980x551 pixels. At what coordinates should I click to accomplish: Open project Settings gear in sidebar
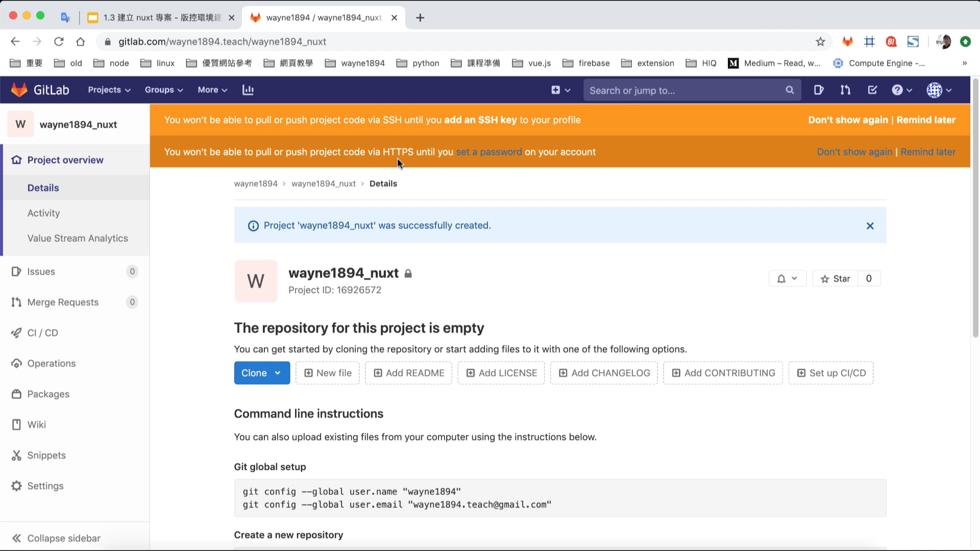(45, 486)
